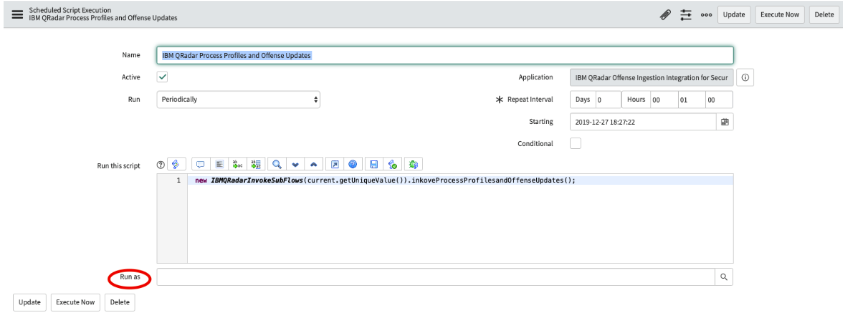This screenshot has height=318, width=868.
Task: Open the more options ellipsis menu
Action: point(705,15)
